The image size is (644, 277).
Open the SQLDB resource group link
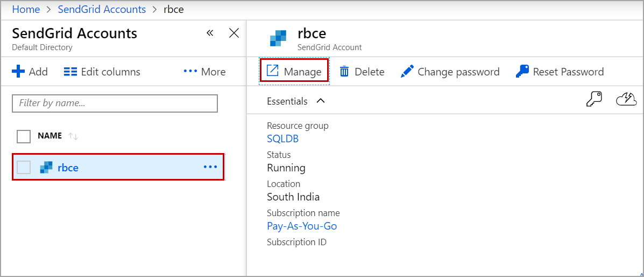coord(282,139)
